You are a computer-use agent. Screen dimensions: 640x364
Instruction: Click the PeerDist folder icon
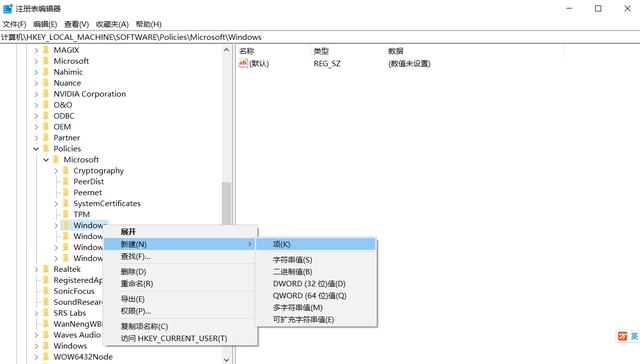66,182
